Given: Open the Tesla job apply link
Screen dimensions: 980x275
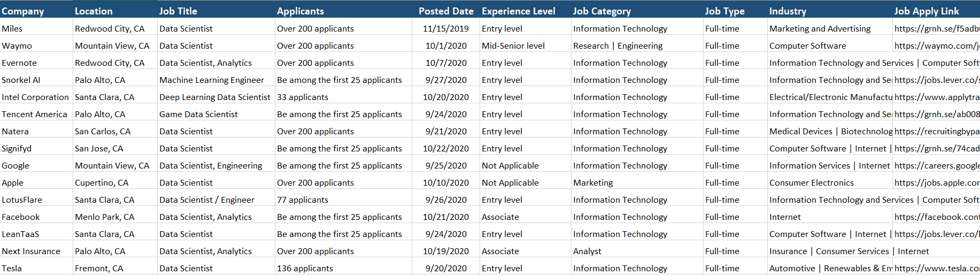Looking at the screenshot, I should (x=937, y=268).
